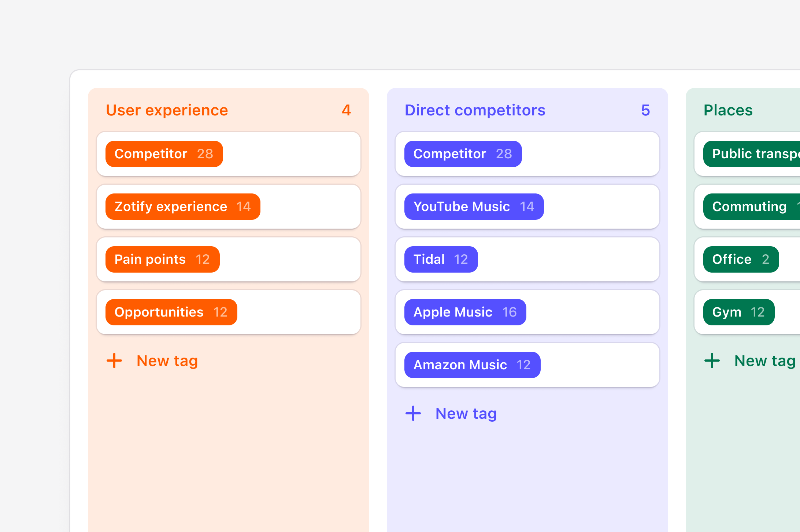The image size is (800, 532).
Task: Select the orange Competitor tag
Action: click(x=164, y=154)
